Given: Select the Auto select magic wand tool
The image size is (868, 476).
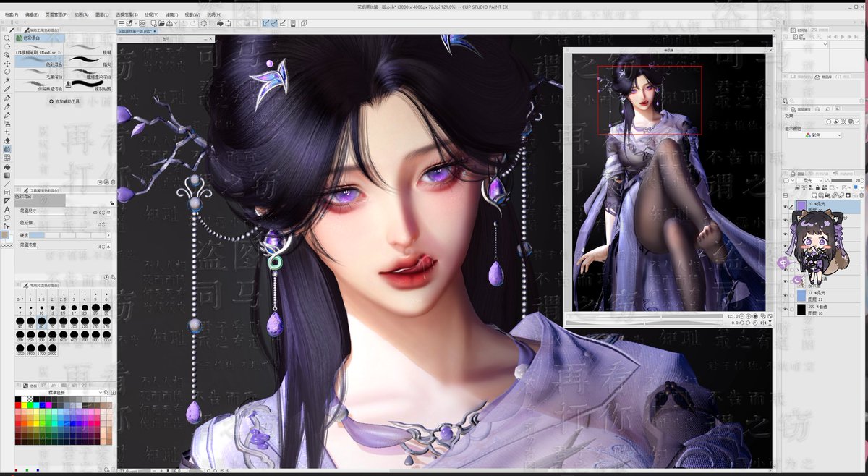Looking at the screenshot, I should (7, 80).
